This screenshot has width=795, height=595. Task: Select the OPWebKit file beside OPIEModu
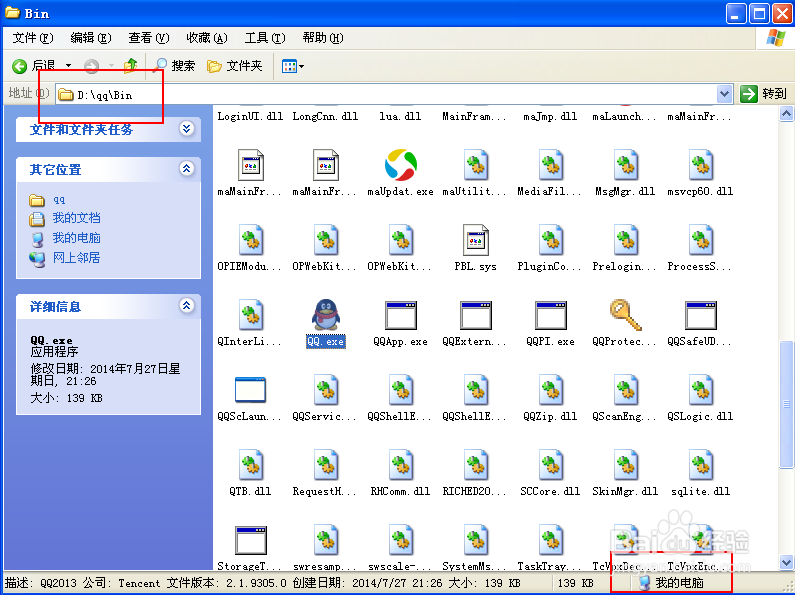(x=326, y=240)
